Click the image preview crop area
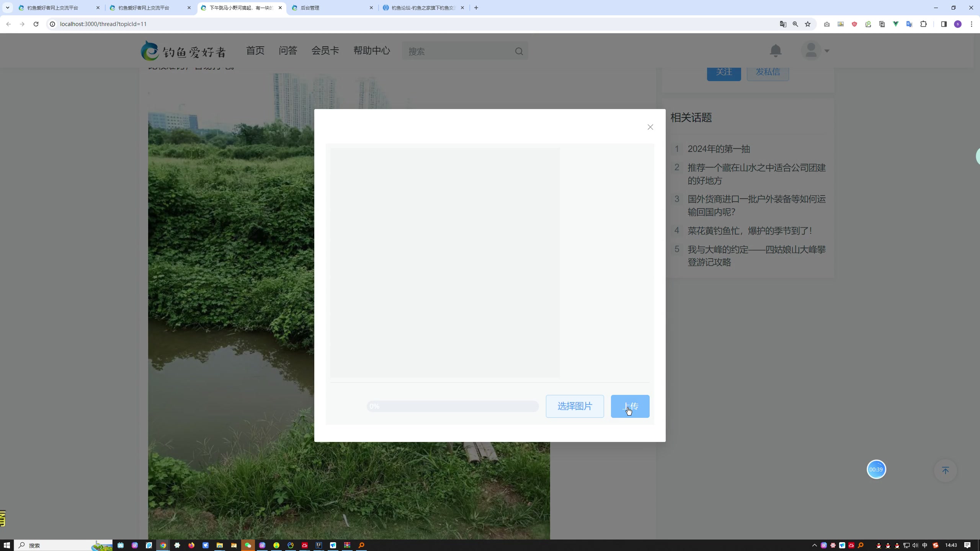The width and height of the screenshot is (980, 551). click(x=445, y=263)
